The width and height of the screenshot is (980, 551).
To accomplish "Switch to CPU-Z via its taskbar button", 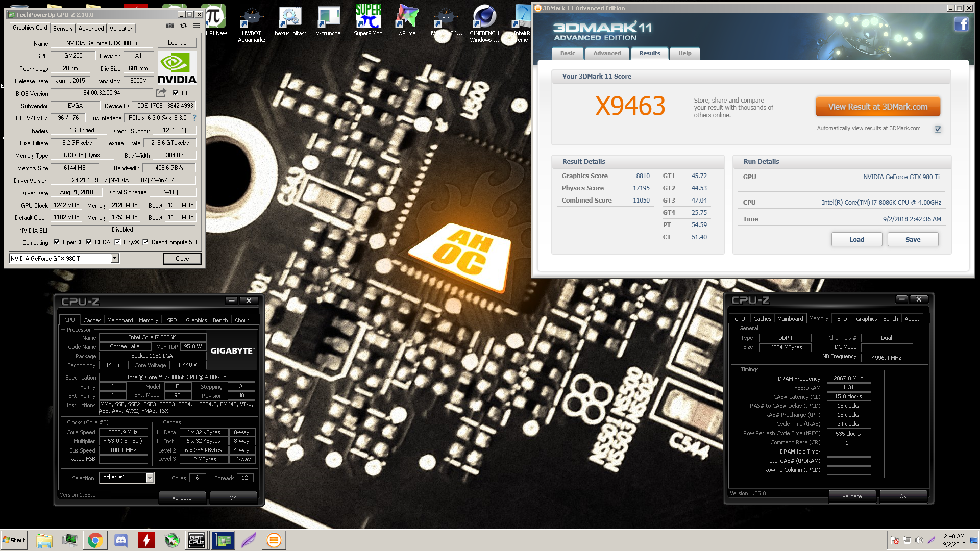I will (197, 540).
